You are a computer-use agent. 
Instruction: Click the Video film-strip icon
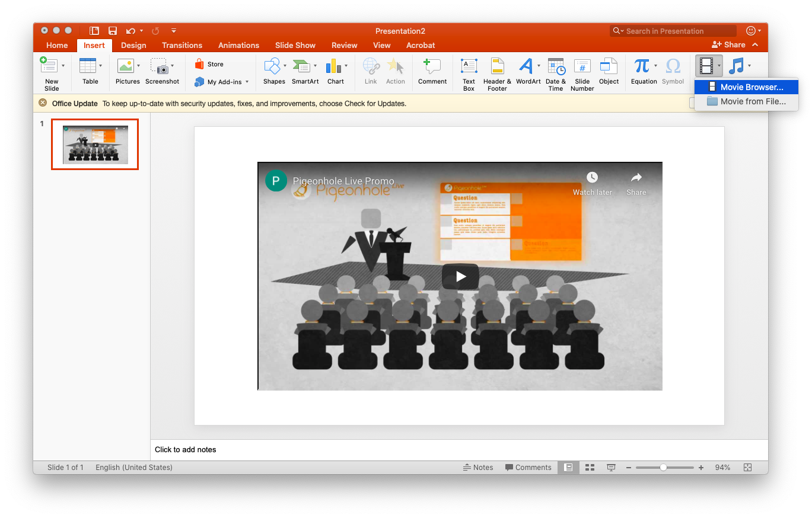tap(706, 65)
